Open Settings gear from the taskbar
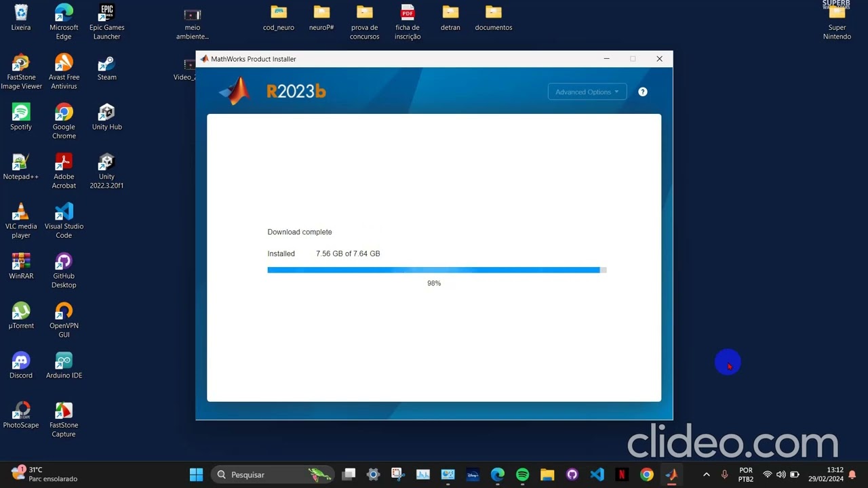This screenshot has width=868, height=488. click(x=373, y=474)
